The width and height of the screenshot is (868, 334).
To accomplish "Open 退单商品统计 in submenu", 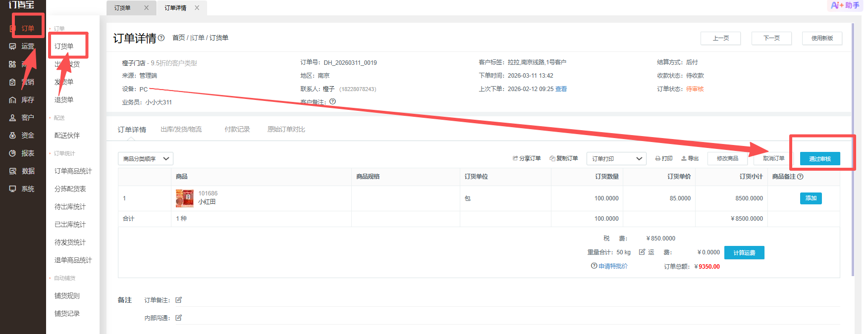I will (x=73, y=260).
